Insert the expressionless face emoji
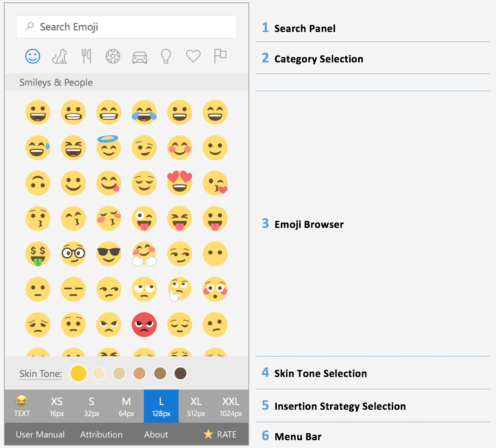496x448 pixels. pos(73,290)
